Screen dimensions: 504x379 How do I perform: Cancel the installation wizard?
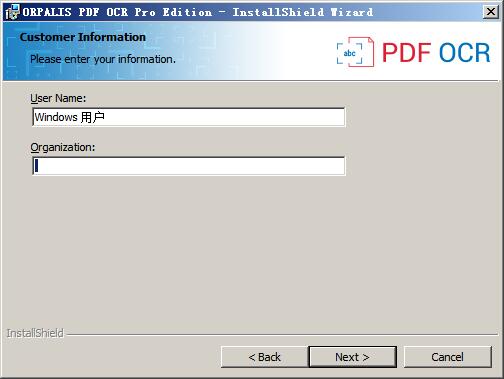(x=447, y=357)
